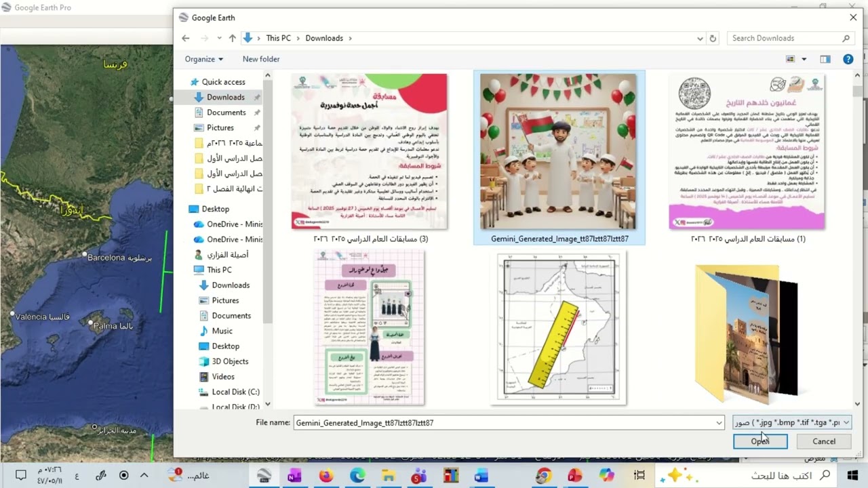Select 3D Objects in navigation pane

pos(230,361)
